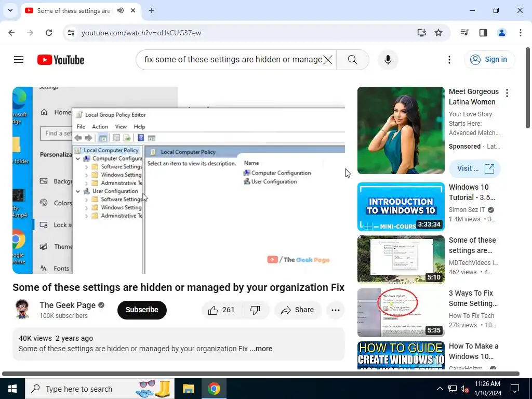
Task: Start voice search with the microphone icon
Action: tap(388, 60)
